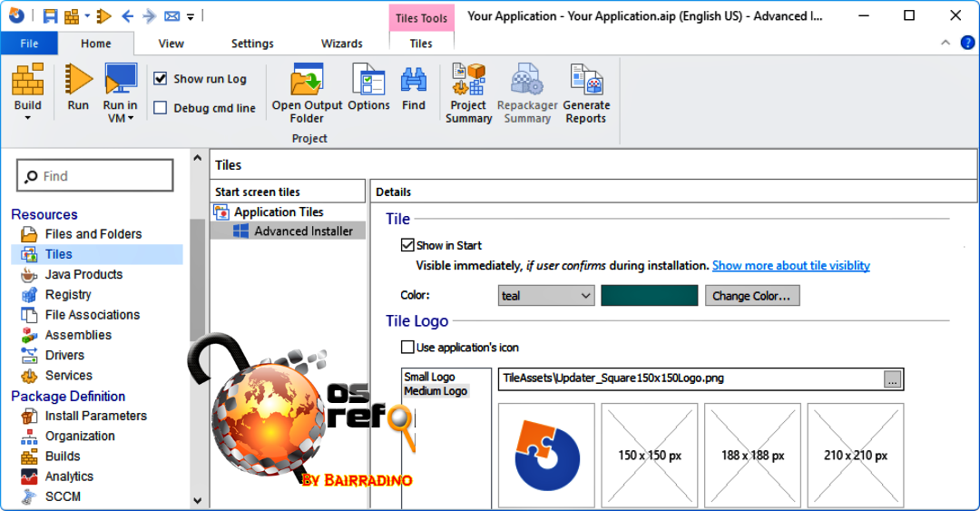
Task: Open Organization page
Action: coord(80,436)
